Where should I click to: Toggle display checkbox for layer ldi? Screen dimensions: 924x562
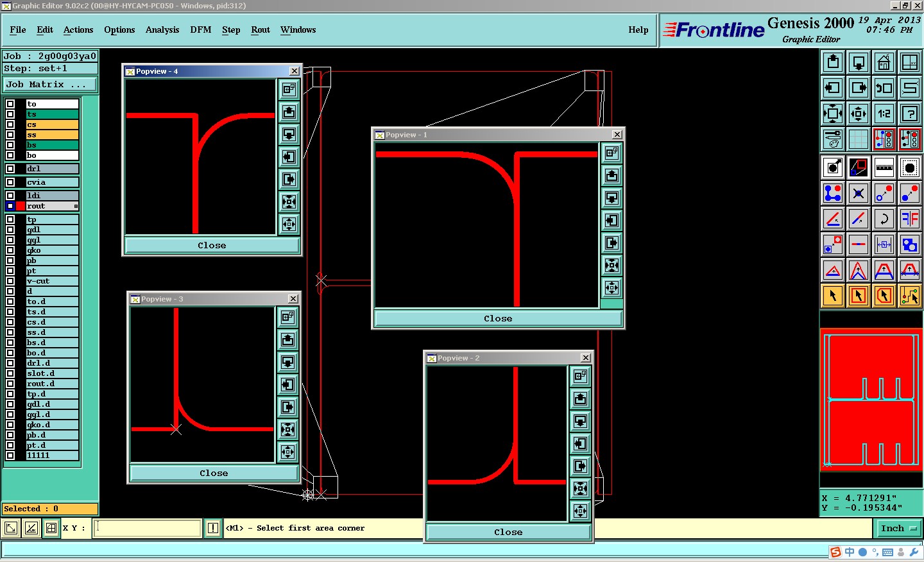pos(10,196)
